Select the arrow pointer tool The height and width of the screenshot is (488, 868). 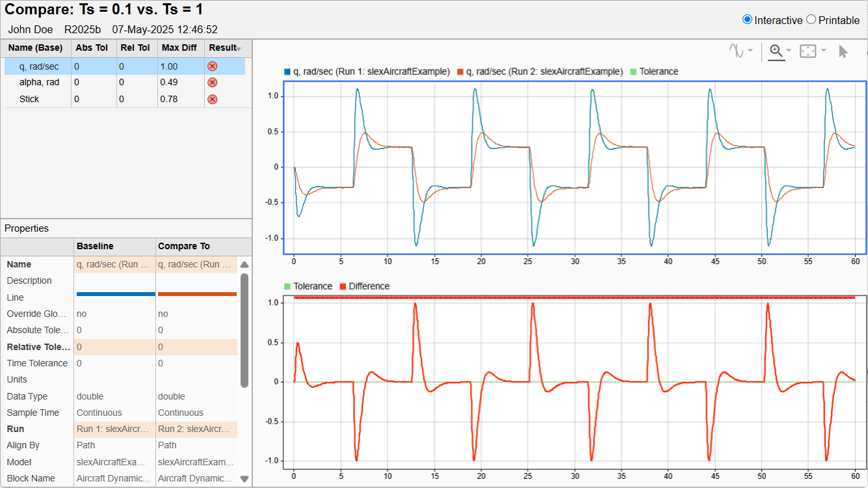pos(843,51)
